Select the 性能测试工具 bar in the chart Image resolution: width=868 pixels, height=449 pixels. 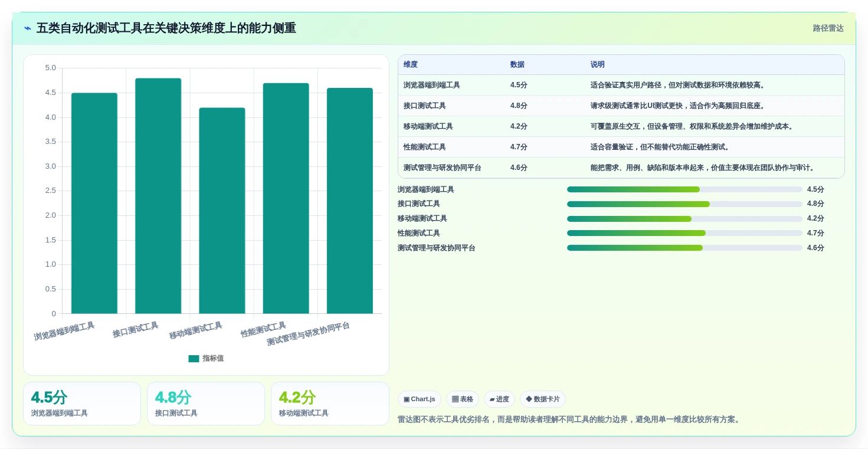[286, 198]
